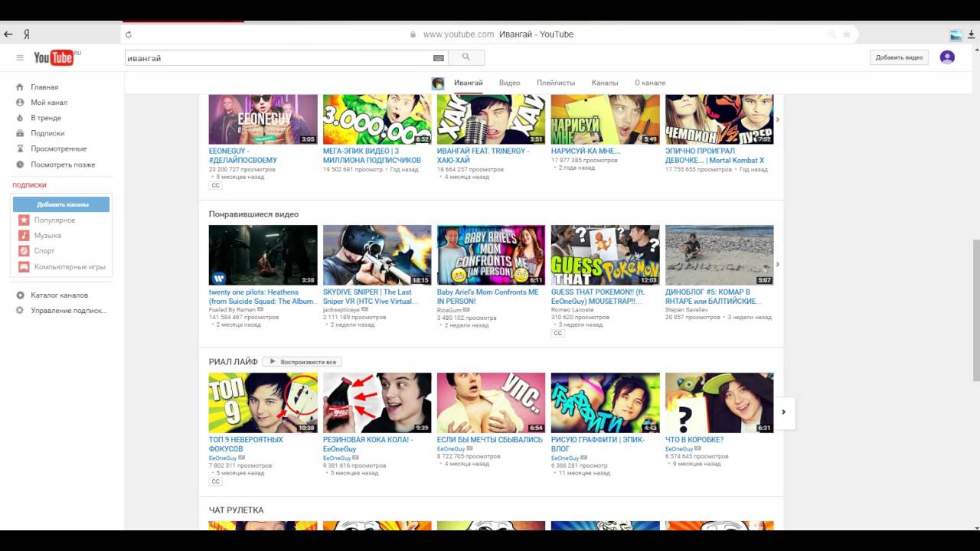Click the Добавить видео button
This screenshot has width=980, height=551.
[x=899, y=57]
